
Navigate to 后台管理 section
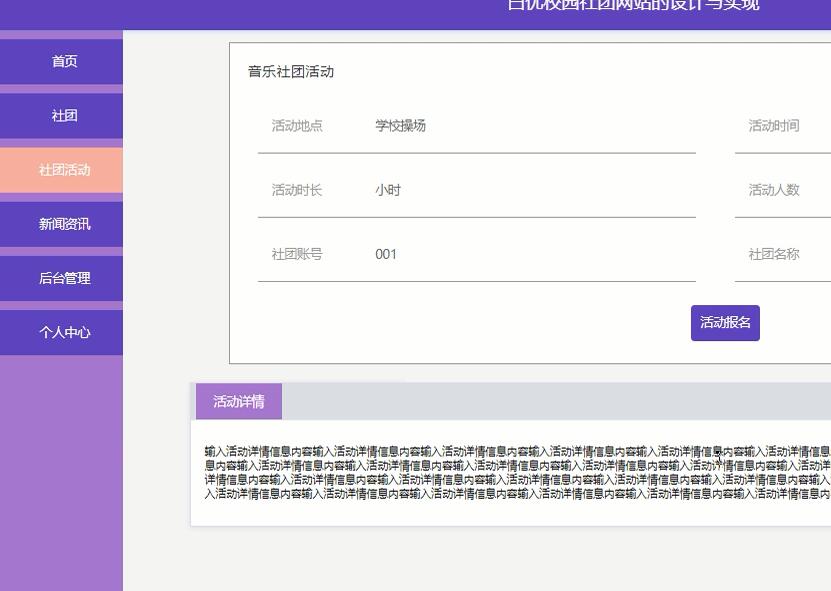tap(63, 277)
